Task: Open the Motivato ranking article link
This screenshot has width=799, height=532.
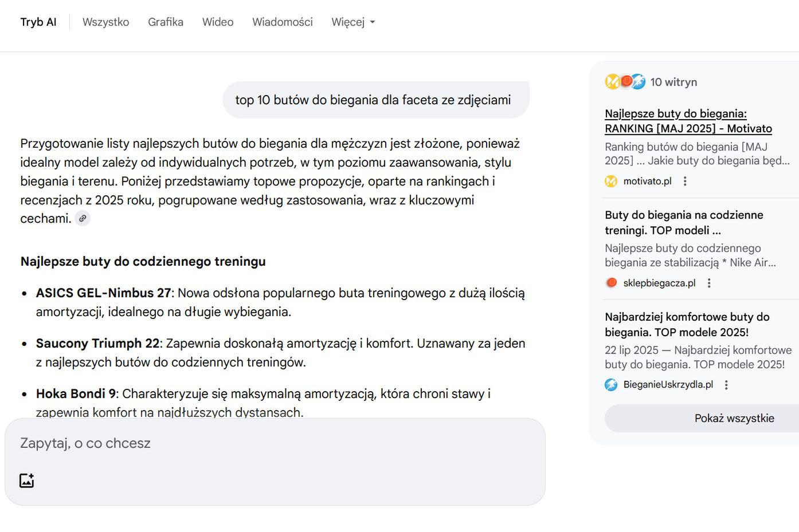Action: point(688,121)
